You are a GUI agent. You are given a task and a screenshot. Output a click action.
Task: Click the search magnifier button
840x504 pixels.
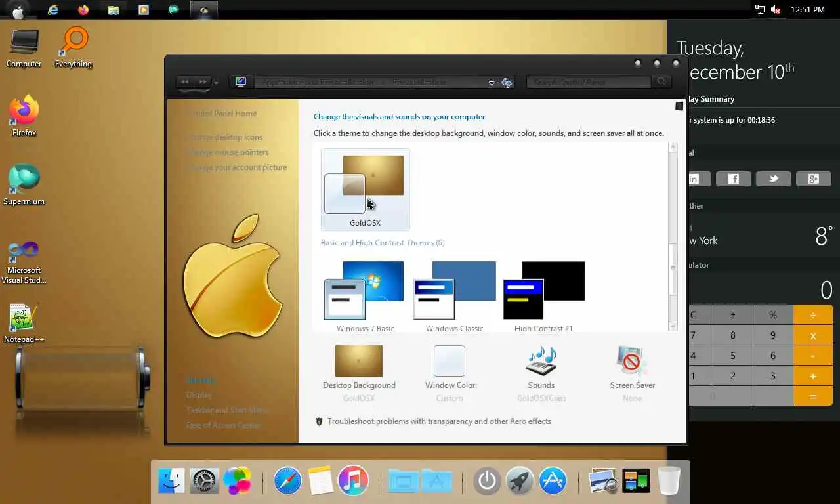[661, 82]
